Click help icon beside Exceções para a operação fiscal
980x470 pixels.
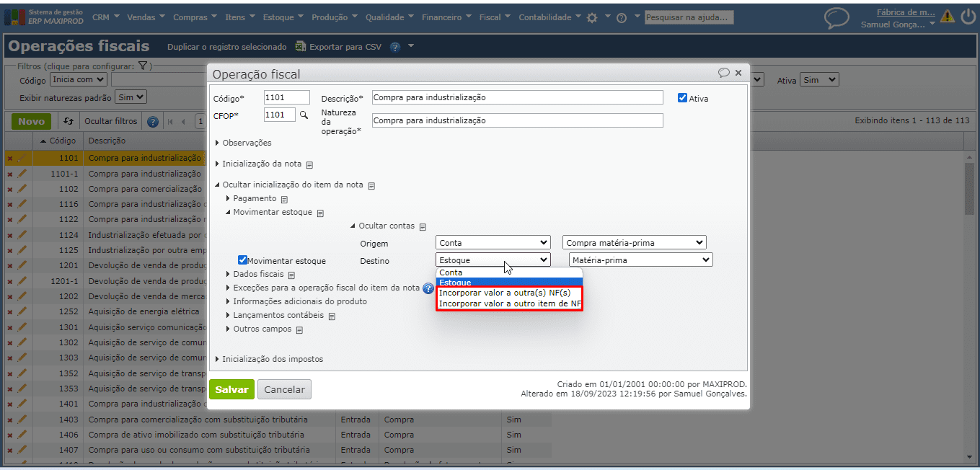click(428, 288)
